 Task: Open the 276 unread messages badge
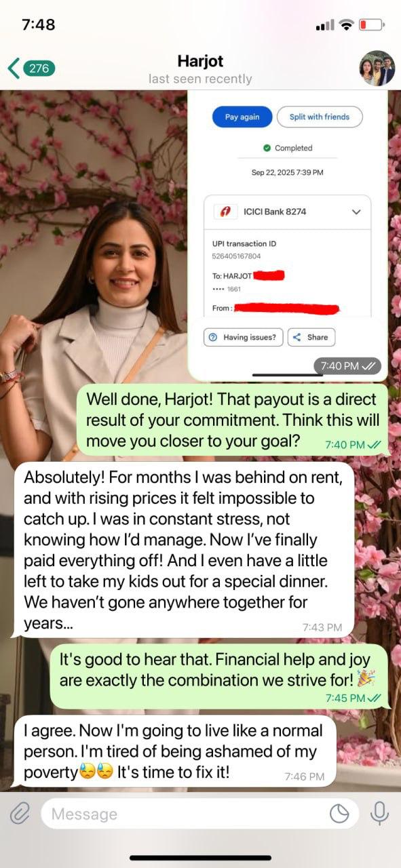tap(39, 68)
